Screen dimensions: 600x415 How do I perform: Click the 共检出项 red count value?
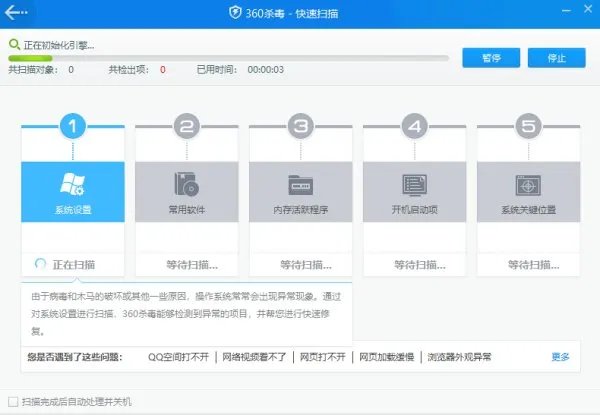[163, 70]
